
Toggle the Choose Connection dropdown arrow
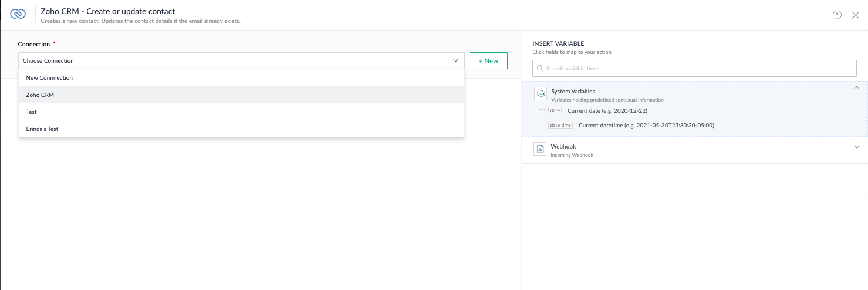point(455,60)
